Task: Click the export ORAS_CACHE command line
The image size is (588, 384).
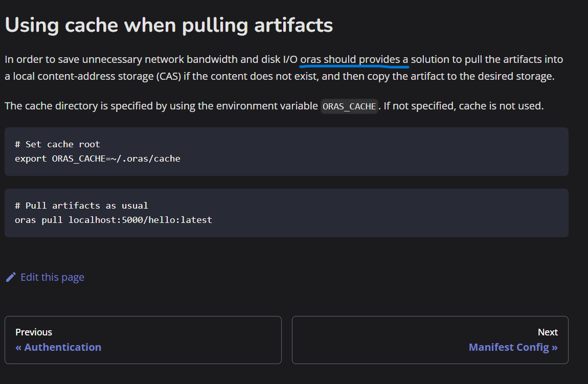Action: pos(97,159)
